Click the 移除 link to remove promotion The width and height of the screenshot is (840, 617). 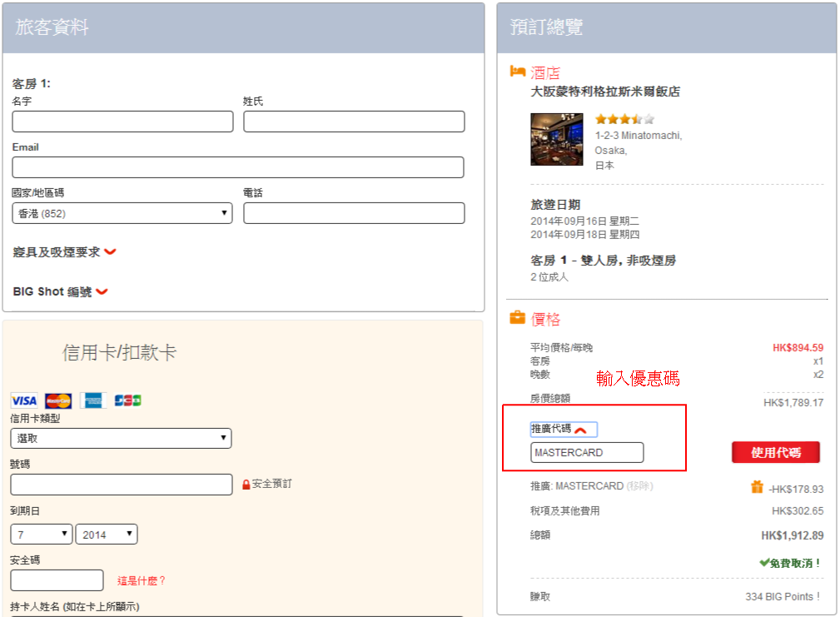pos(639,486)
